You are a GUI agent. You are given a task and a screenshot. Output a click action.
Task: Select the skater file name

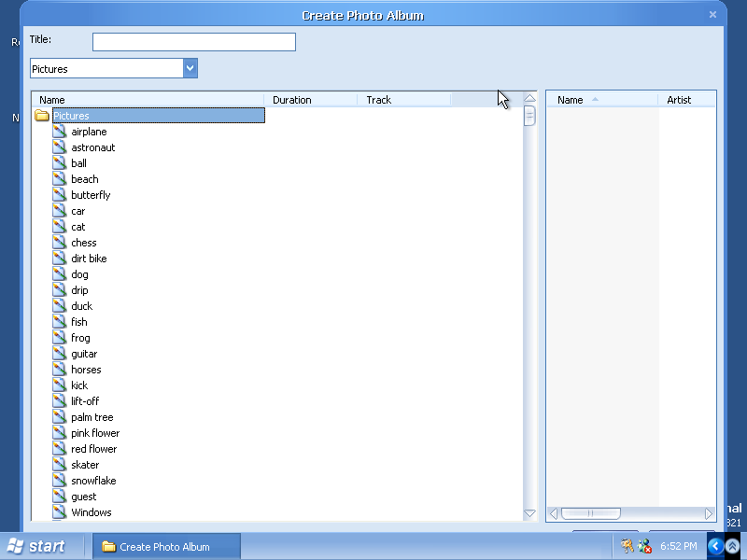85,465
